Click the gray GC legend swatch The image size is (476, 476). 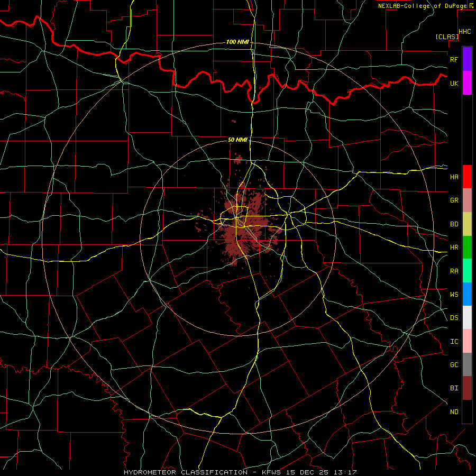(467, 364)
